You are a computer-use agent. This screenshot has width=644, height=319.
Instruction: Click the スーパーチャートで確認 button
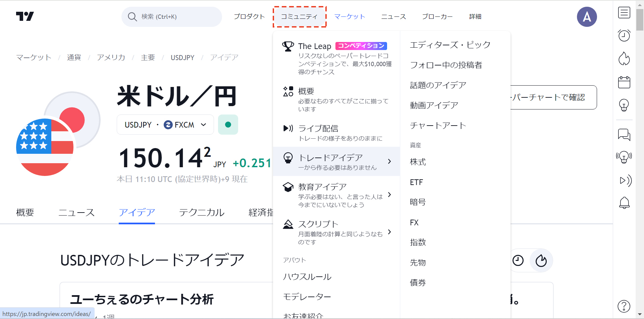pyautogui.click(x=553, y=97)
